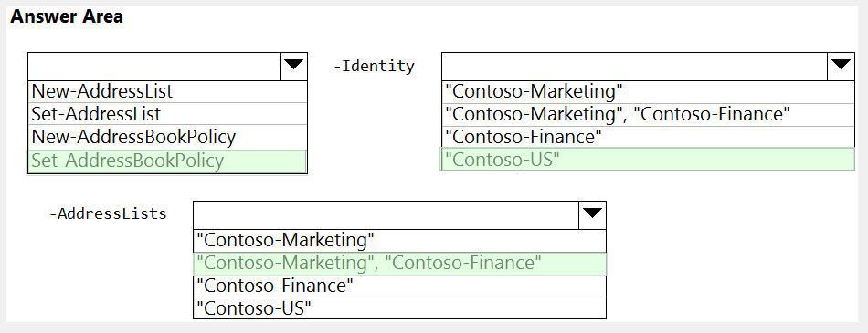Select "Contoso-Finance" under AddressLists
868x333 pixels.
(x=399, y=286)
